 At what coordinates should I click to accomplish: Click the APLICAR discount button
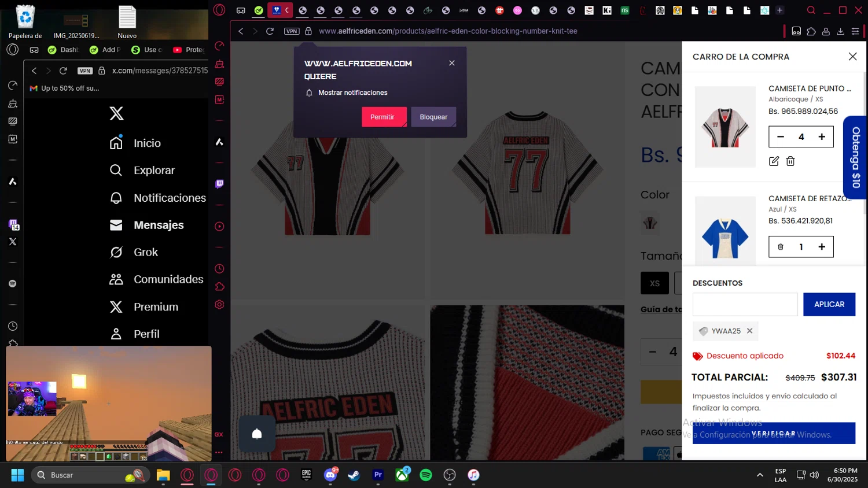coord(829,304)
